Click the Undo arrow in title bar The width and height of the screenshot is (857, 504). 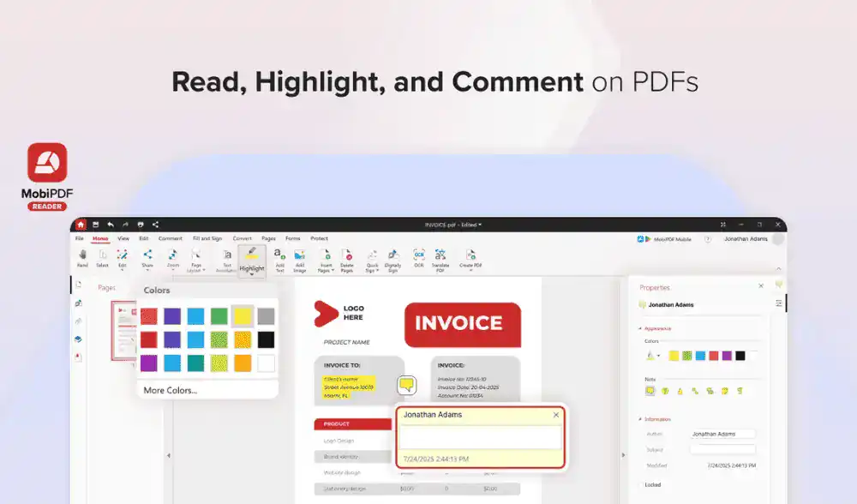(110, 225)
